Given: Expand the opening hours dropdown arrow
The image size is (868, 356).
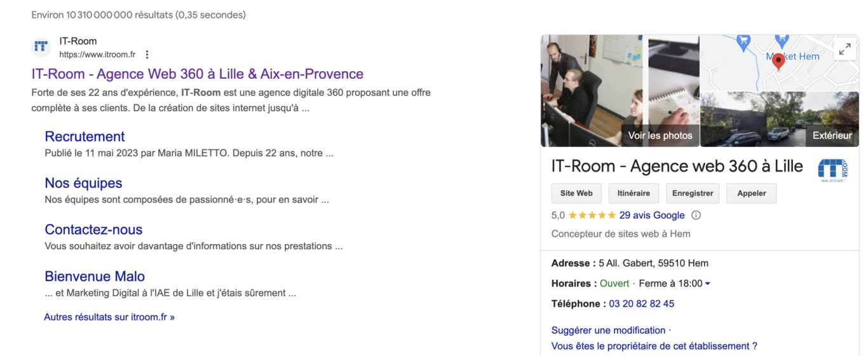Looking at the screenshot, I should point(708,284).
